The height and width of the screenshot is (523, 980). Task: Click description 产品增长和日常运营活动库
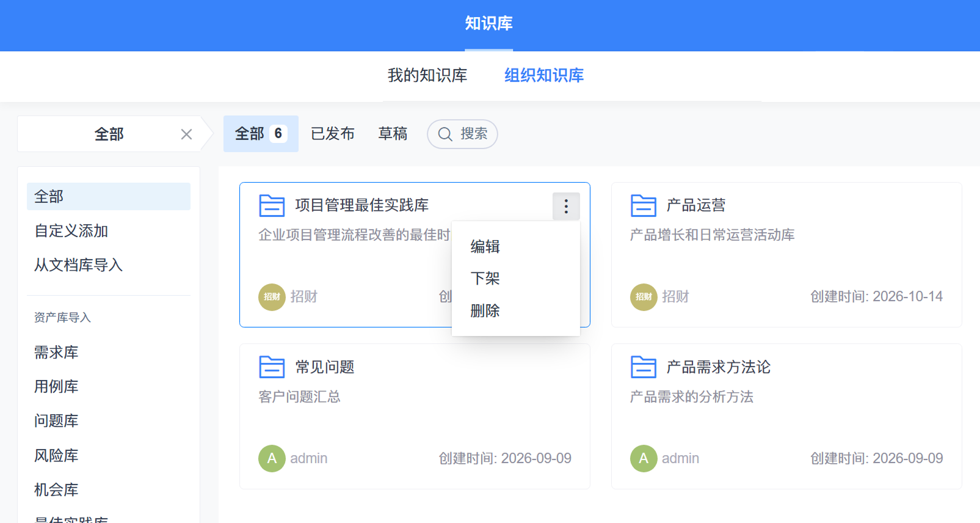coord(713,235)
